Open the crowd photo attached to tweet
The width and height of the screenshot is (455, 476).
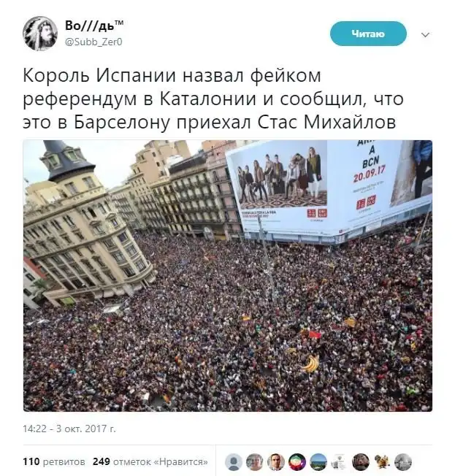point(228,276)
